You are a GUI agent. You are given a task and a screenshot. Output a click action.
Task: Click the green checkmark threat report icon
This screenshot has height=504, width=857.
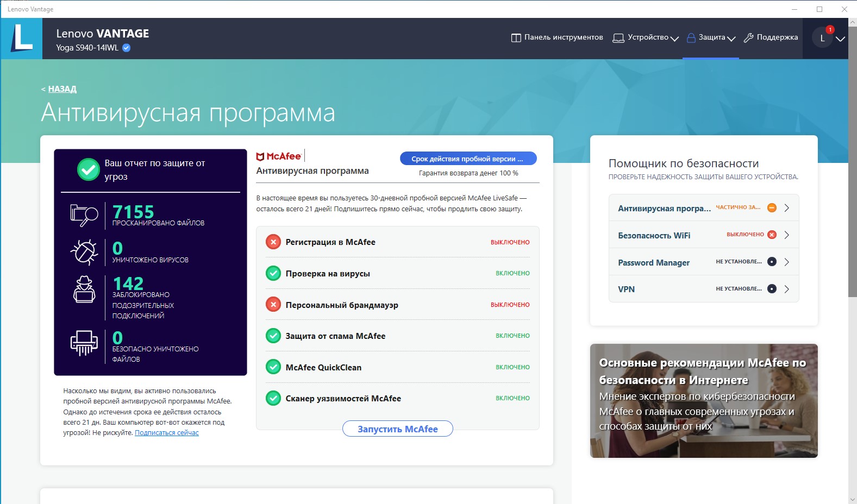pyautogui.click(x=88, y=169)
